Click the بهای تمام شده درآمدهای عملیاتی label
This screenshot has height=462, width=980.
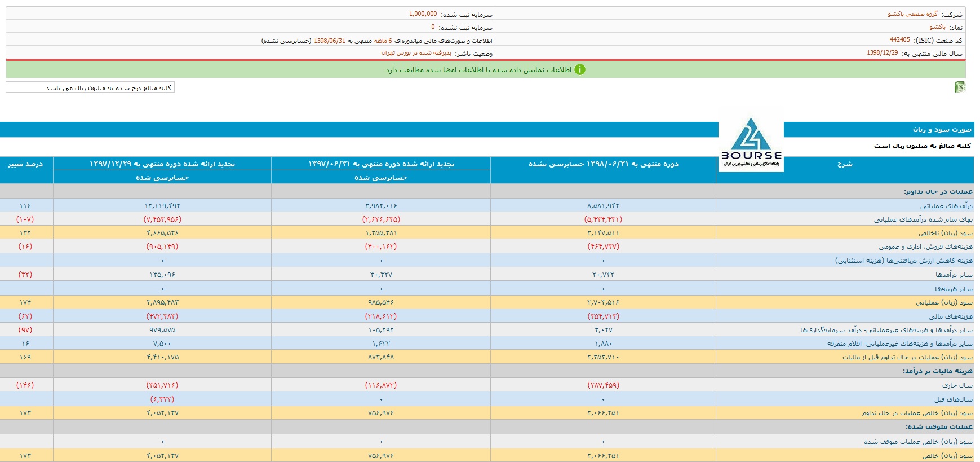pos(924,219)
